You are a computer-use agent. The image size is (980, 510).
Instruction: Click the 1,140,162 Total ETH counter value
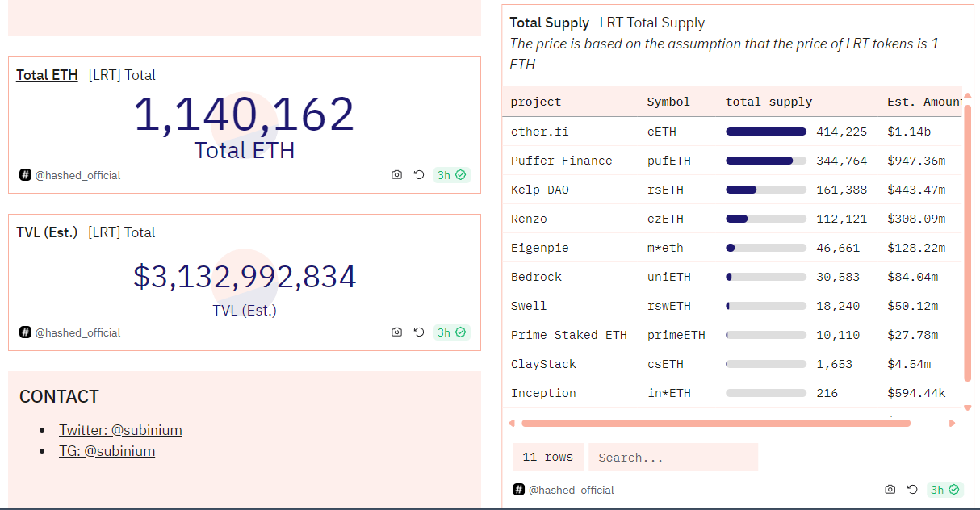(x=244, y=114)
